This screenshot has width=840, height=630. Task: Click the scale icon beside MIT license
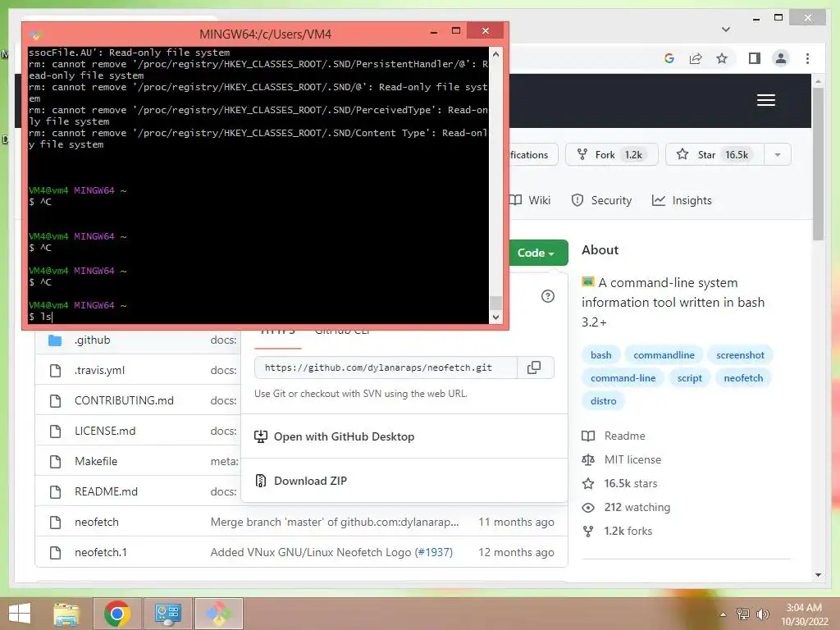click(587, 459)
